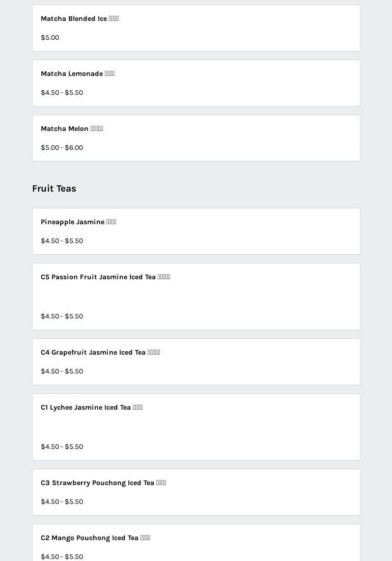Click the price of C1 Lychee Jasmine tea
This screenshot has height=561, width=392.
[62, 447]
